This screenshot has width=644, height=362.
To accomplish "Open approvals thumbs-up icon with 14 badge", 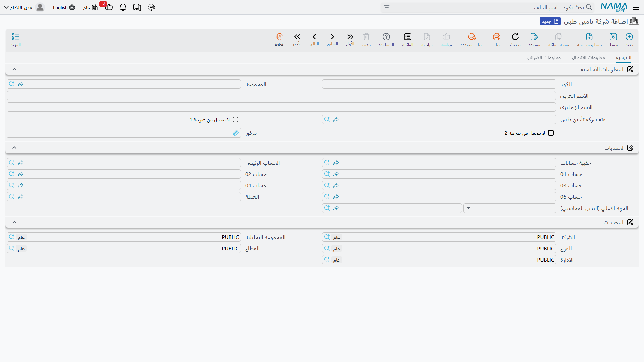I will pyautogui.click(x=108, y=7).
